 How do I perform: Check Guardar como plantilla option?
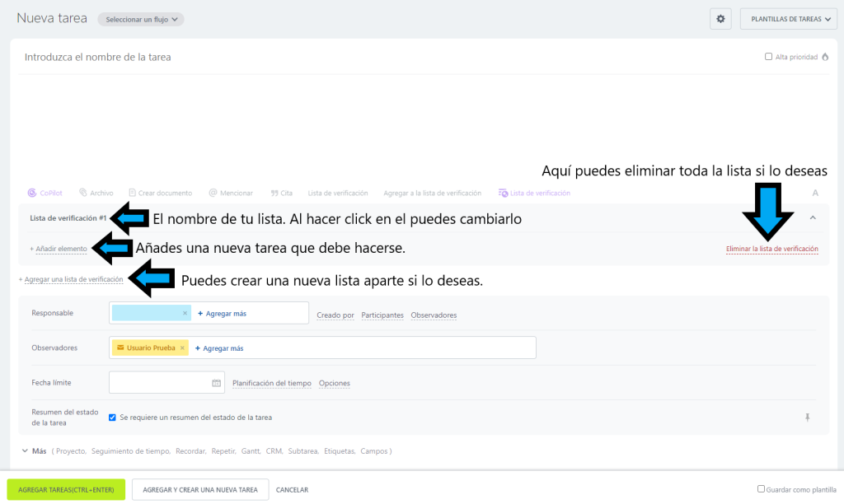click(761, 489)
